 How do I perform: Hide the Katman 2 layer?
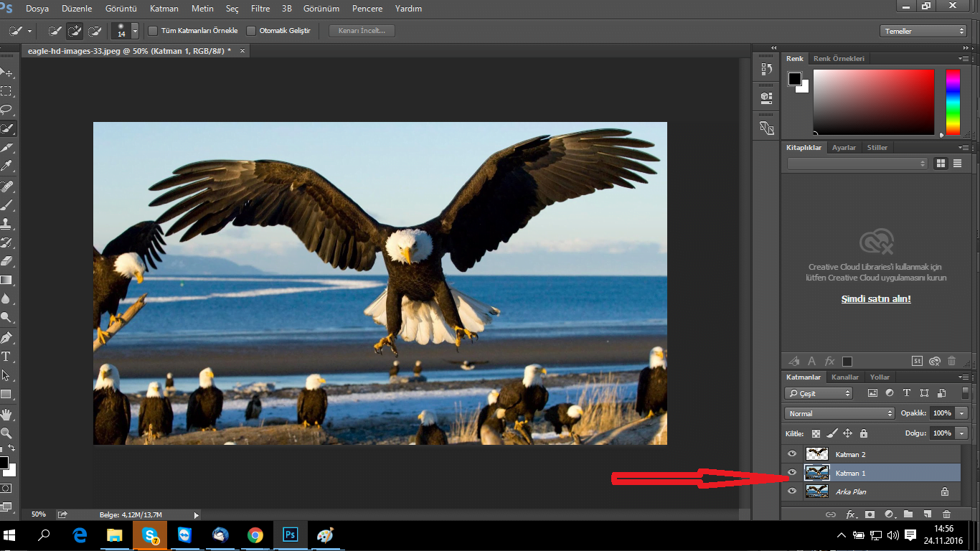point(792,454)
